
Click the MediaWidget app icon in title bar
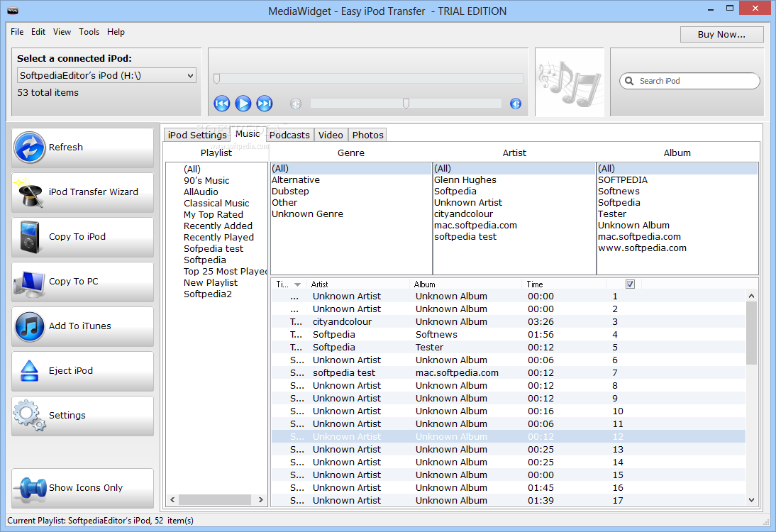point(13,11)
